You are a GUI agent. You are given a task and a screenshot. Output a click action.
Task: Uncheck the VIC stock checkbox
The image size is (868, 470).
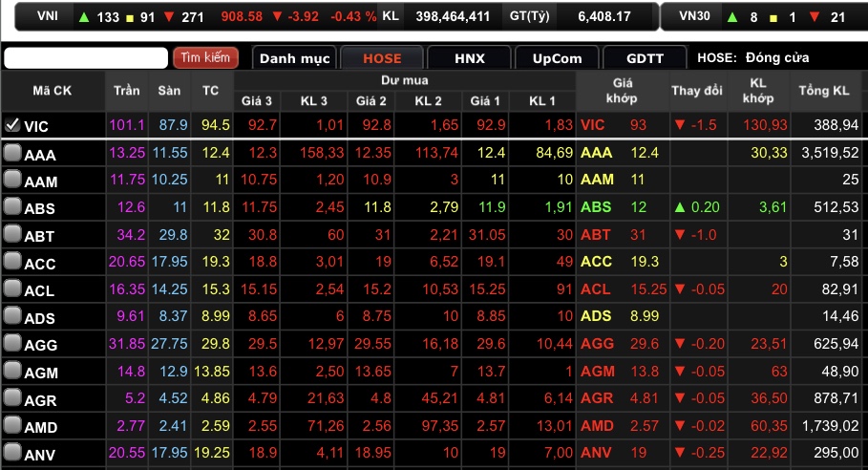(x=12, y=125)
